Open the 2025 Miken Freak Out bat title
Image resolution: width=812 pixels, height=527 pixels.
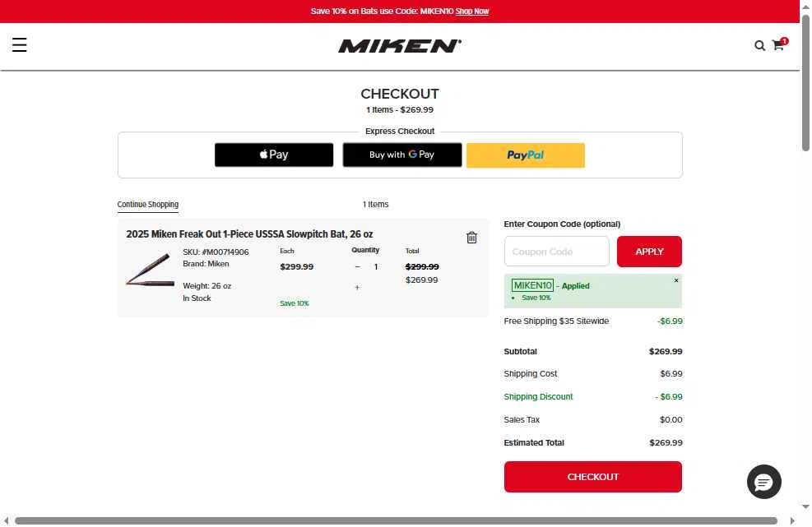coord(249,234)
